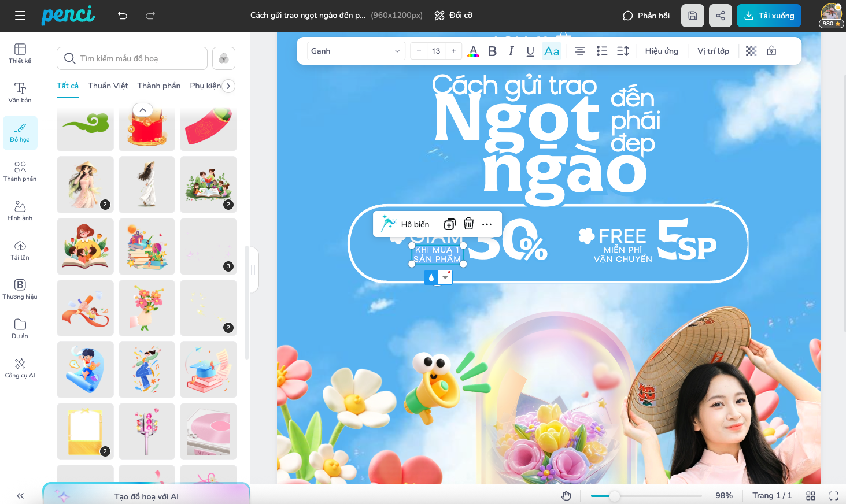The image size is (846, 504).
Task: Open the text color picker
Action: click(473, 51)
